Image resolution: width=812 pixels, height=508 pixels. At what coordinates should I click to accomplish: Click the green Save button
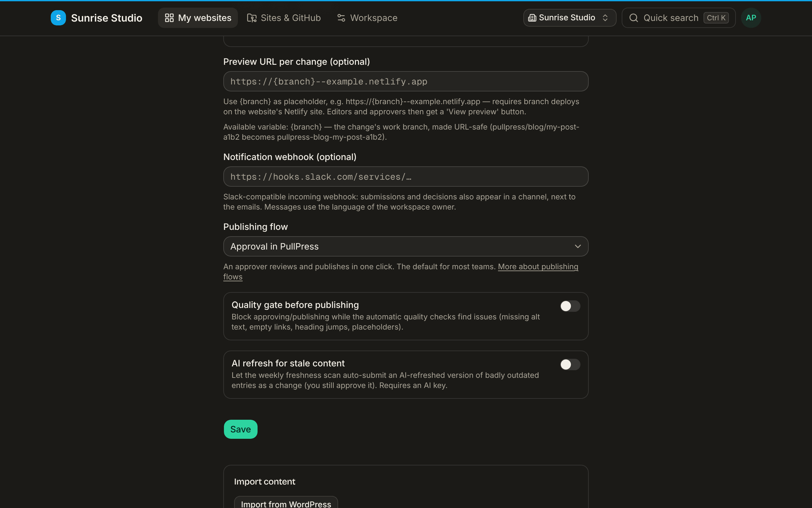pos(240,429)
